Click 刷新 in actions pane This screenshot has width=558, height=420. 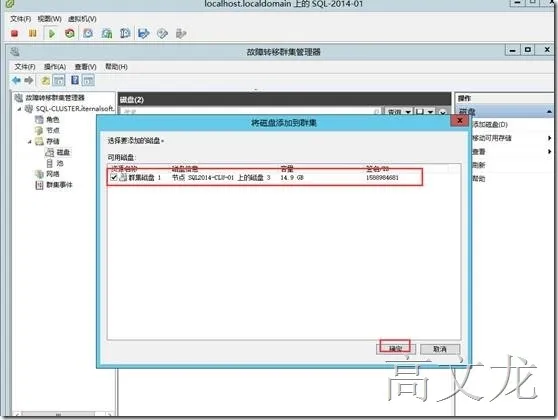[479, 165]
